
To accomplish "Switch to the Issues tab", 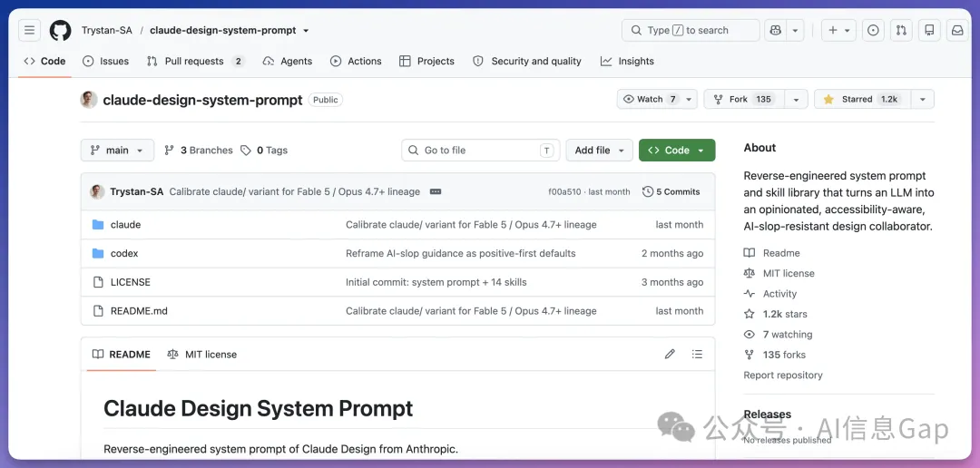I will tap(105, 62).
